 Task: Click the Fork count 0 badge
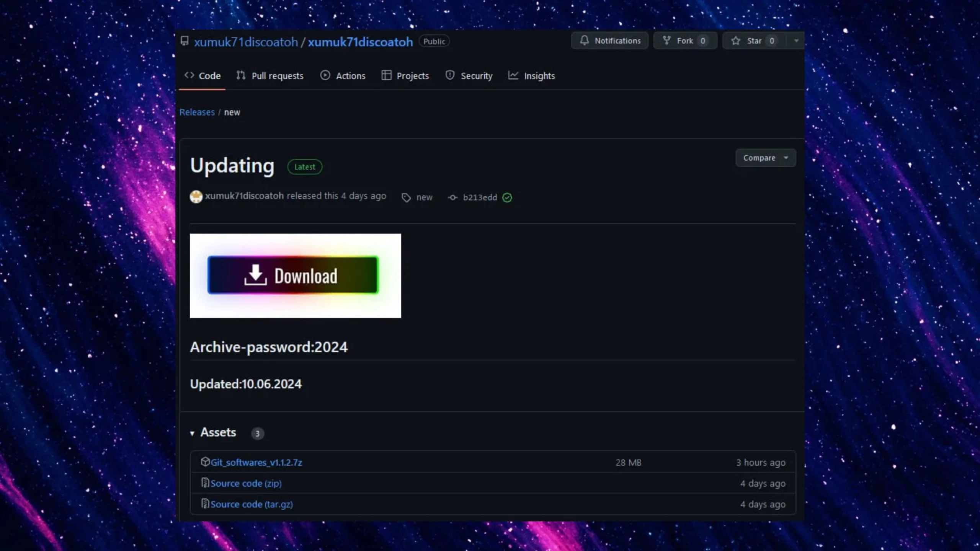703,41
